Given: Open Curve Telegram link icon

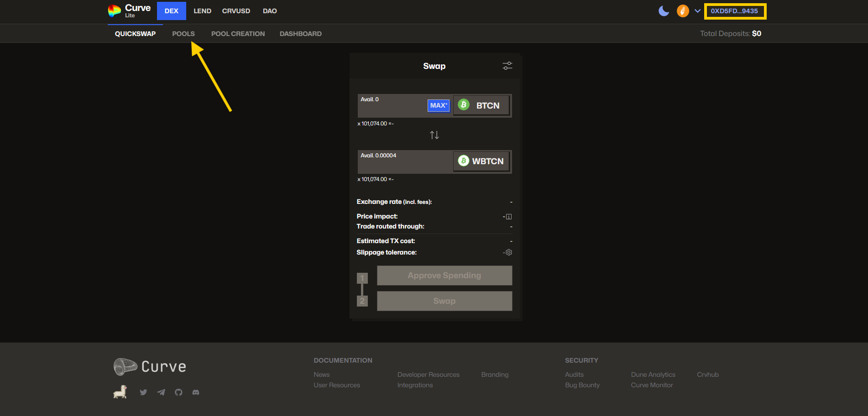Looking at the screenshot, I should [x=161, y=392].
